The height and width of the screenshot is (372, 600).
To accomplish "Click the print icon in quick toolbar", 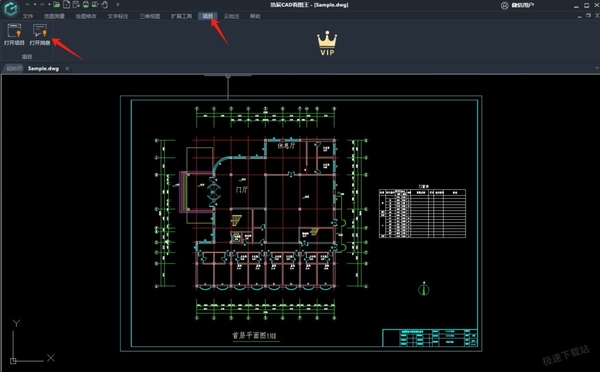I will pos(86,5).
